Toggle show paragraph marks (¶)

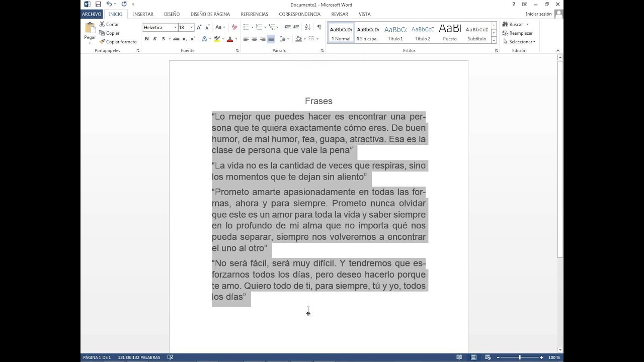coord(319,27)
